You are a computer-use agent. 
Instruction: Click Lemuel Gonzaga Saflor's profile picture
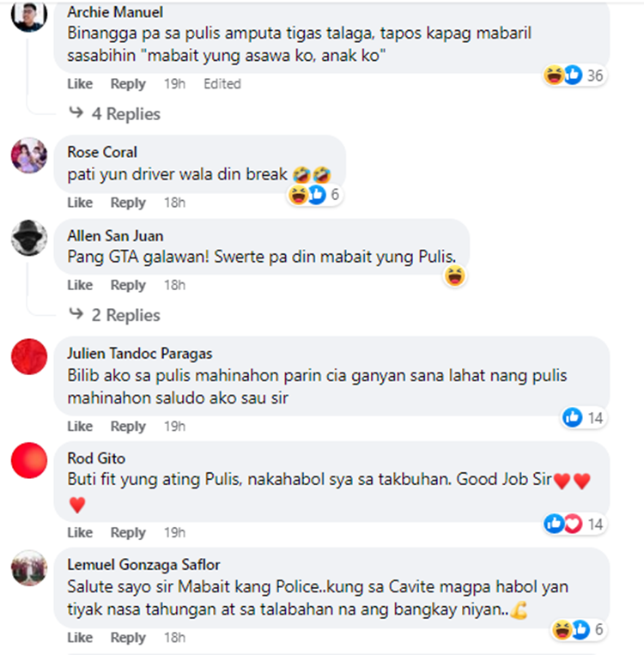click(x=29, y=567)
